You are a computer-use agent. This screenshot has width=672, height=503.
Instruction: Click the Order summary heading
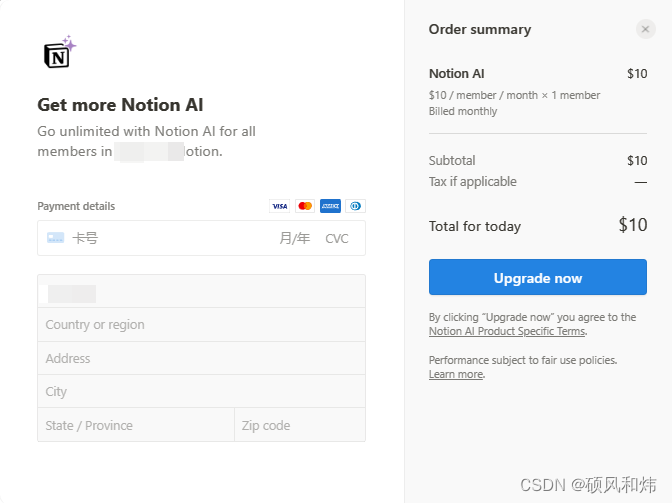coord(480,30)
